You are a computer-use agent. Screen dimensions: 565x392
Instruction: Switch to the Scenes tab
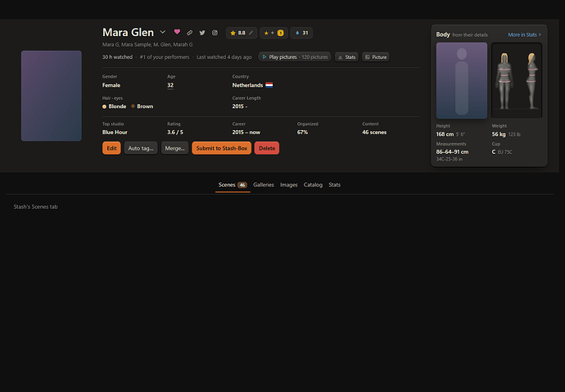tap(233, 185)
